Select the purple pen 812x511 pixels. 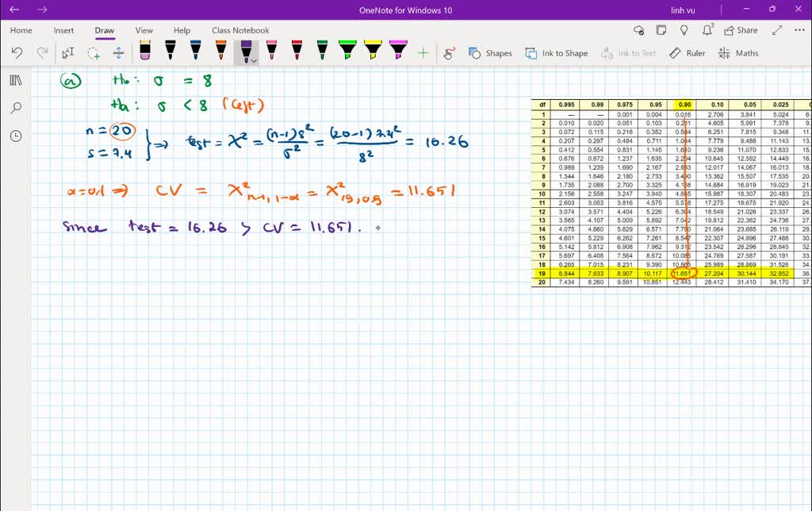click(x=247, y=49)
